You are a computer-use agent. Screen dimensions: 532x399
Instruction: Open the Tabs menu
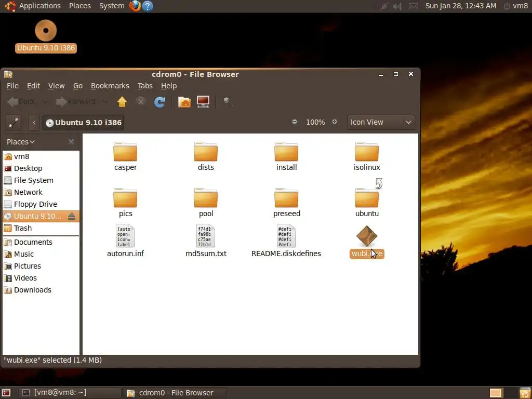[x=145, y=86]
